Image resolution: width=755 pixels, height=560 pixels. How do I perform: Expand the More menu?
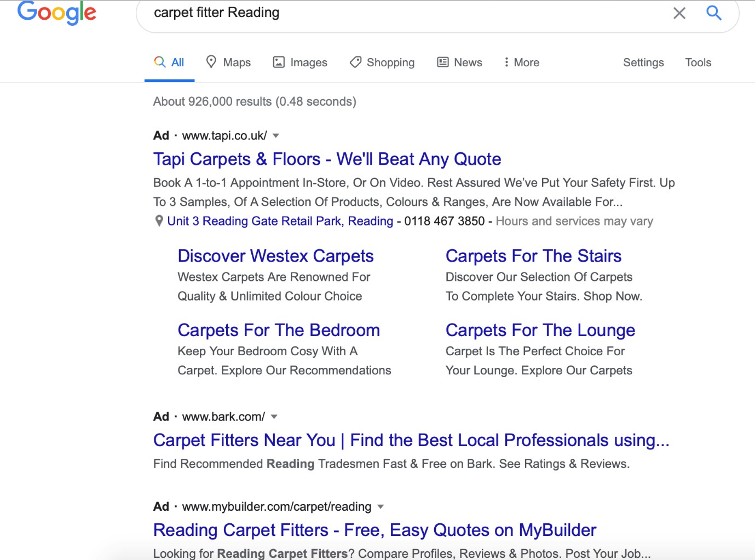point(522,62)
